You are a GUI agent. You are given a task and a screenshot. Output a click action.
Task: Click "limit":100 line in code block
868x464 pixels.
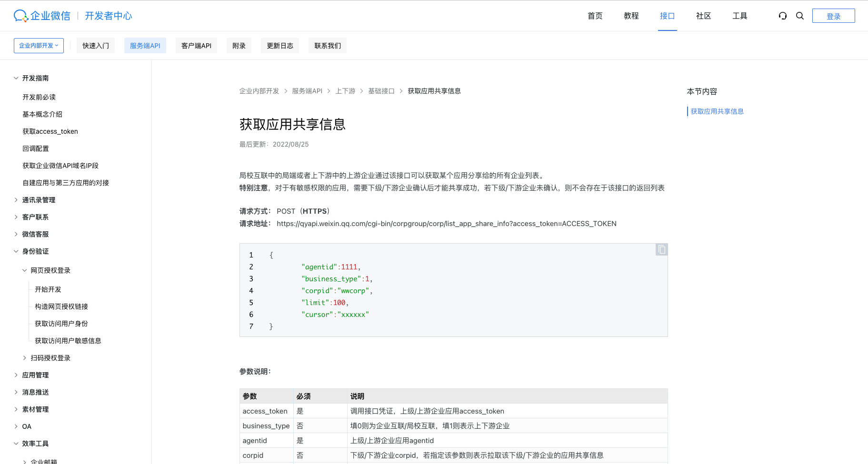(x=325, y=303)
